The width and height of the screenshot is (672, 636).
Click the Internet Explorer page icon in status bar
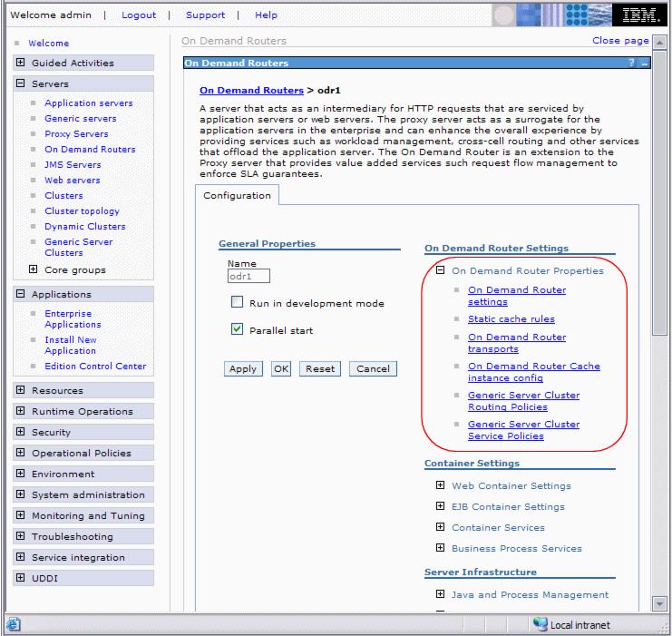13,624
